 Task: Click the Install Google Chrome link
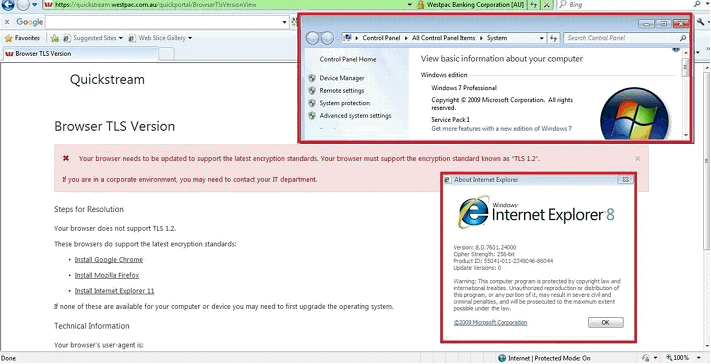109,260
